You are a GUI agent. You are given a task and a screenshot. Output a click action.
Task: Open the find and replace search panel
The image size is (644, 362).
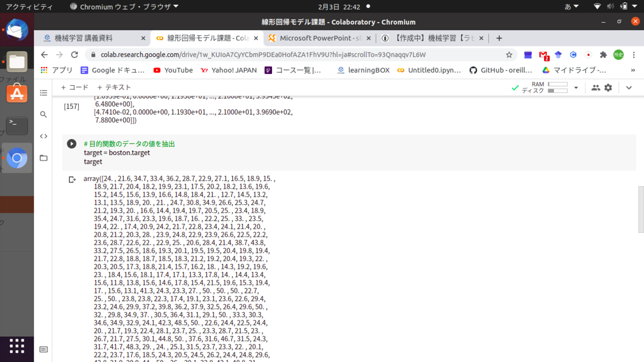tap(43, 114)
